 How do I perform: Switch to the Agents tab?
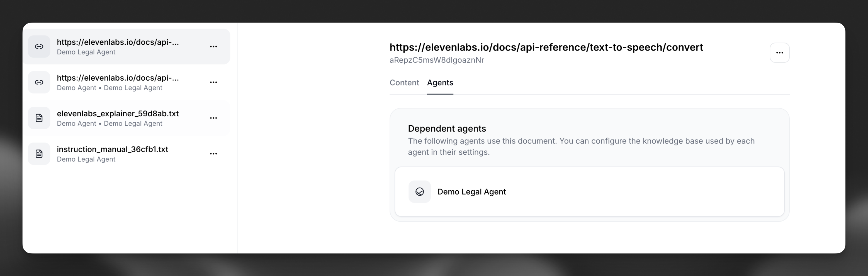tap(440, 83)
